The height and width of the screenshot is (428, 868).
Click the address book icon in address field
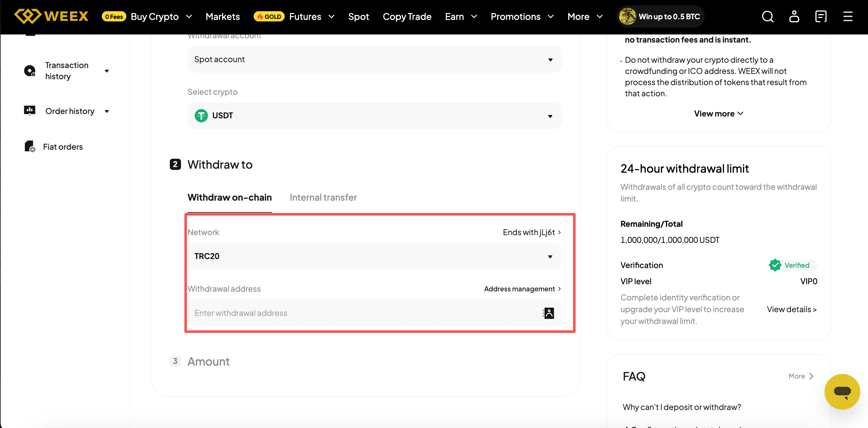[549, 313]
